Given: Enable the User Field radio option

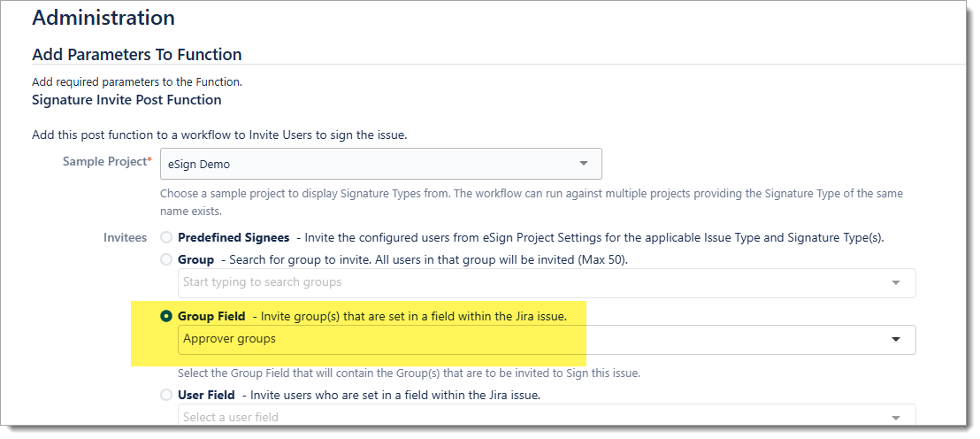Looking at the screenshot, I should click(166, 396).
